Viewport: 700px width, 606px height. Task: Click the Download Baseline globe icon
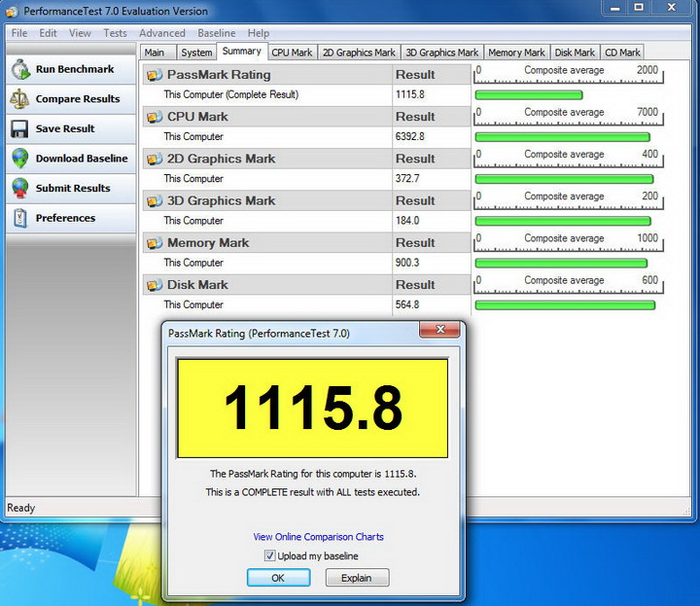pyautogui.click(x=20, y=159)
